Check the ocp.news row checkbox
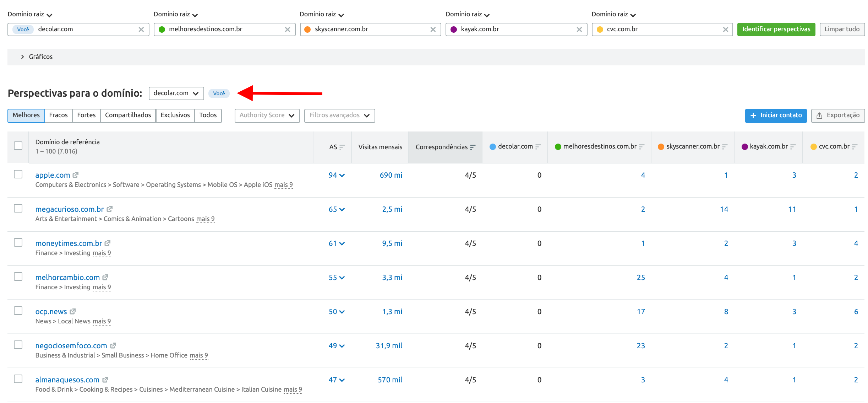 click(x=18, y=311)
